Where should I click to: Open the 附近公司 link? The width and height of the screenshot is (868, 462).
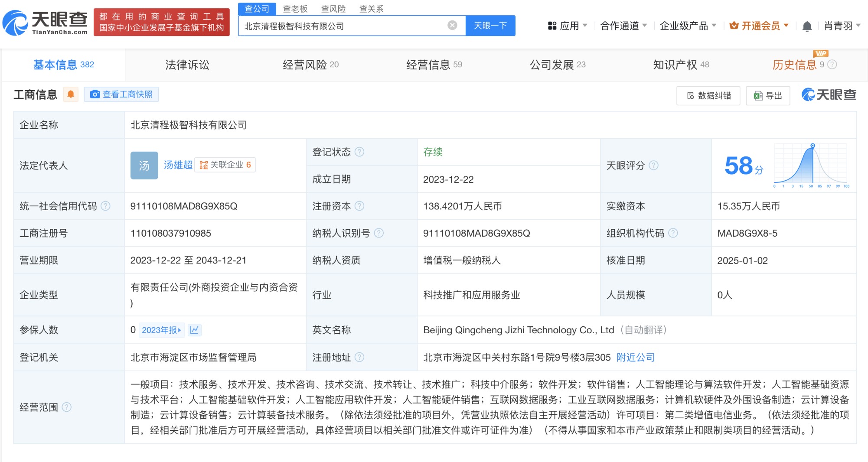tap(635, 358)
